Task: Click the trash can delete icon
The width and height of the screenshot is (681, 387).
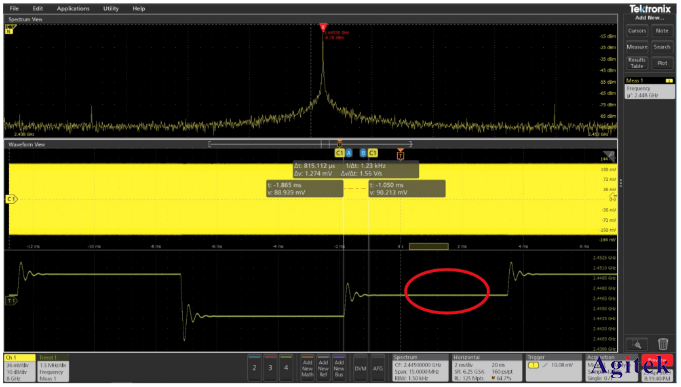Action: (x=663, y=344)
